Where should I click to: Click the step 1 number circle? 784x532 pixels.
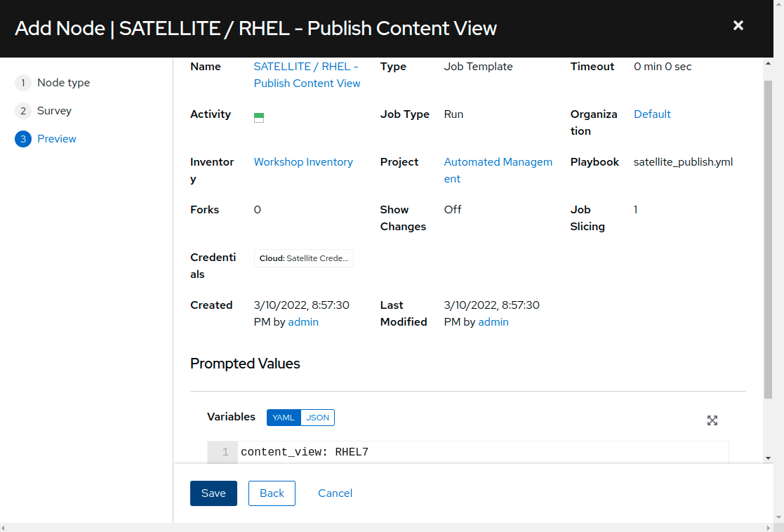23,83
